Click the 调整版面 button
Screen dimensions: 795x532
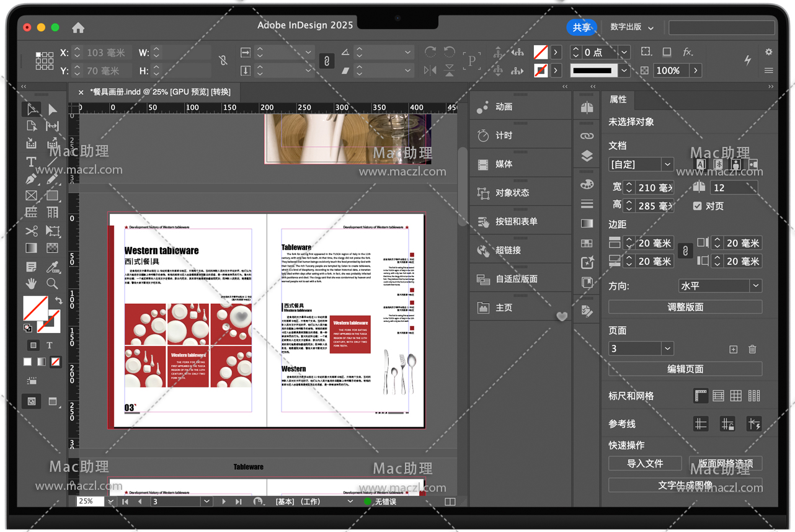point(685,307)
